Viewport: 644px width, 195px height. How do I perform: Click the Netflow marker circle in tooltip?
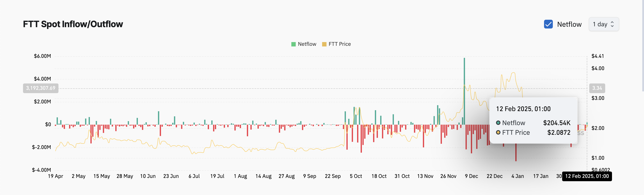[498, 123]
